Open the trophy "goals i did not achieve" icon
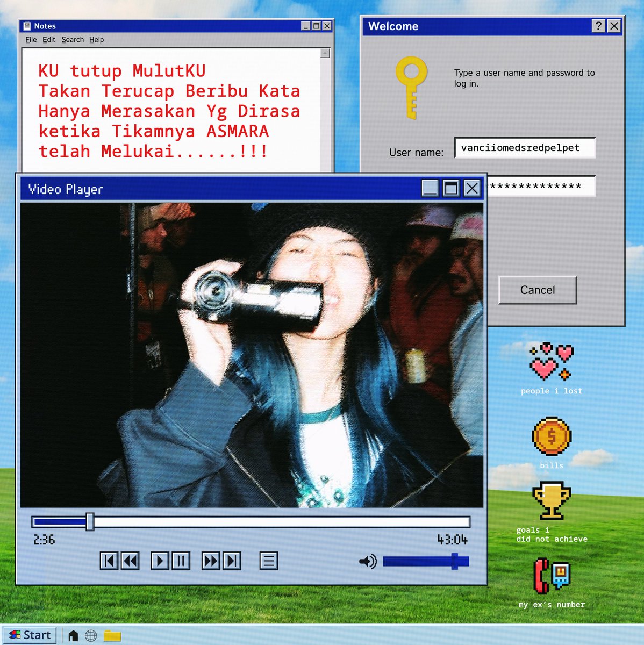 pos(551,501)
